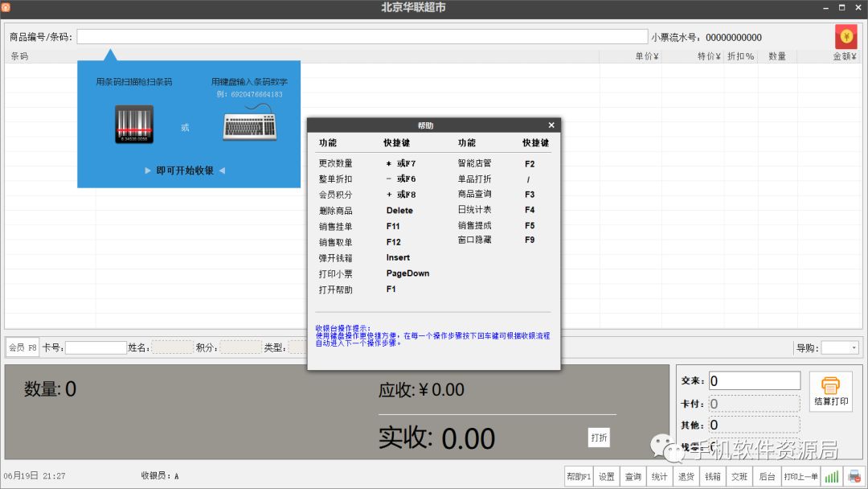Click 整单折扣 in help list
868x489 pixels.
335,179
